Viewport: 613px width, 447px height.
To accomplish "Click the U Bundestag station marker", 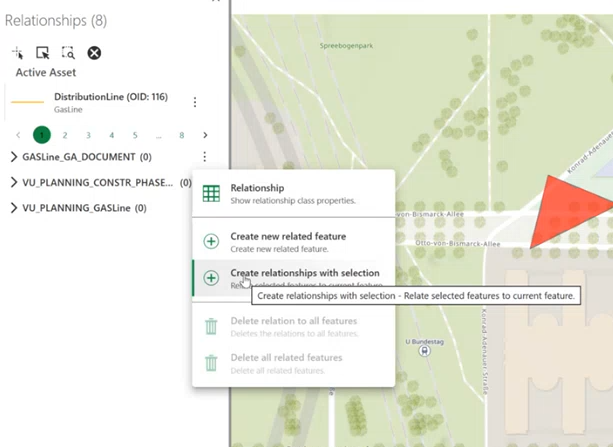I will [426, 350].
